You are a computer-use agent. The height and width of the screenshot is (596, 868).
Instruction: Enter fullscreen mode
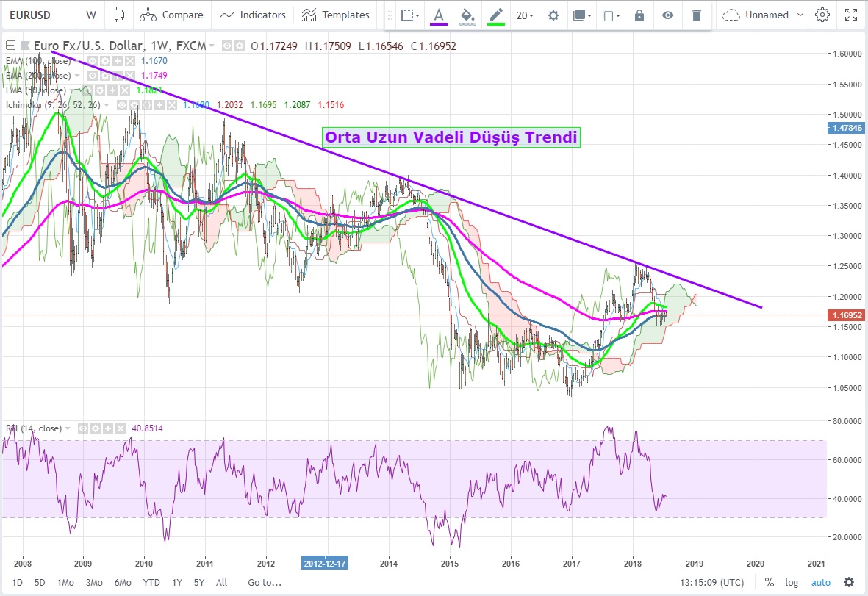[x=850, y=15]
